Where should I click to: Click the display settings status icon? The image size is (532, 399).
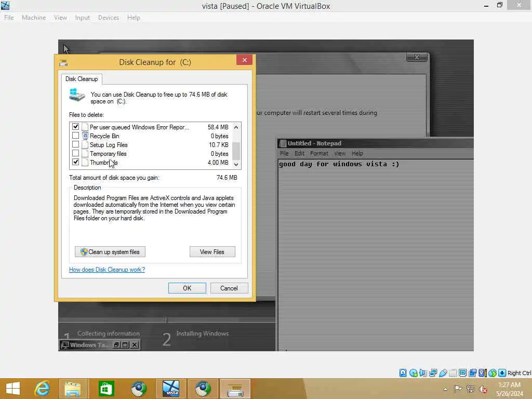462,373
